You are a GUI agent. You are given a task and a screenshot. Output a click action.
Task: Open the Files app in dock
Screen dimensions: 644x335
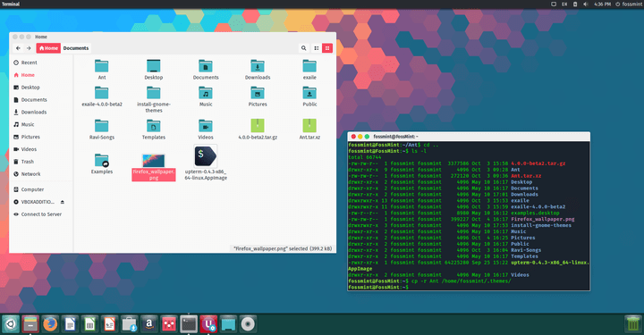click(30, 324)
